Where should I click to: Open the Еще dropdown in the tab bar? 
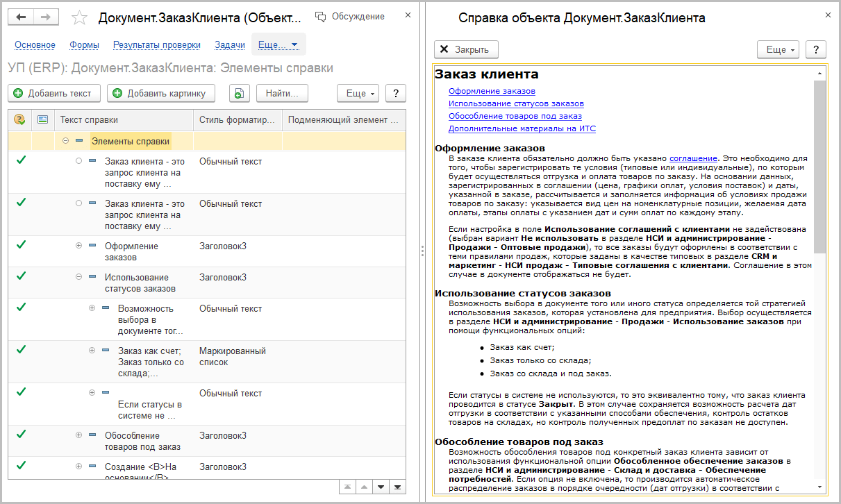point(278,45)
